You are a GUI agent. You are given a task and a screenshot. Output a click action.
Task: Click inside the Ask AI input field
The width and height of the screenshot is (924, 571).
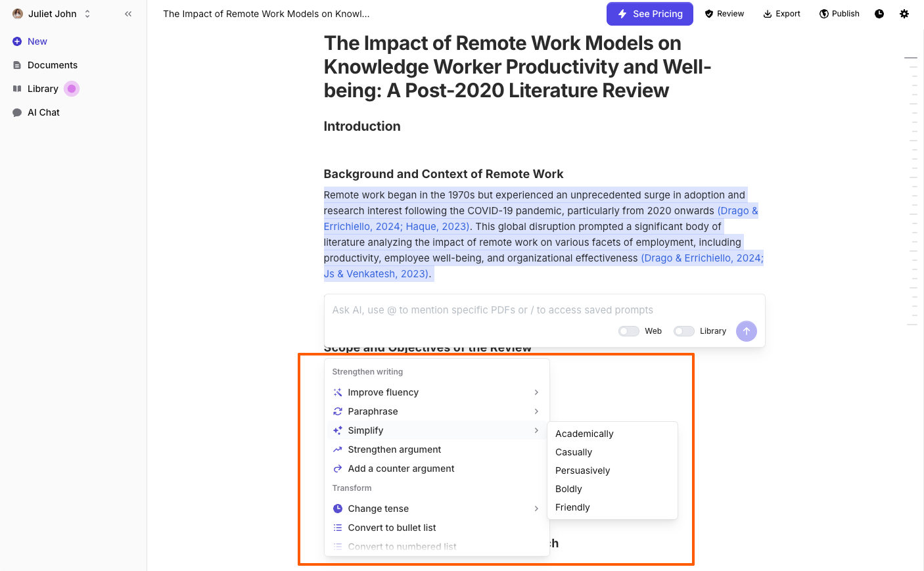[493, 309]
